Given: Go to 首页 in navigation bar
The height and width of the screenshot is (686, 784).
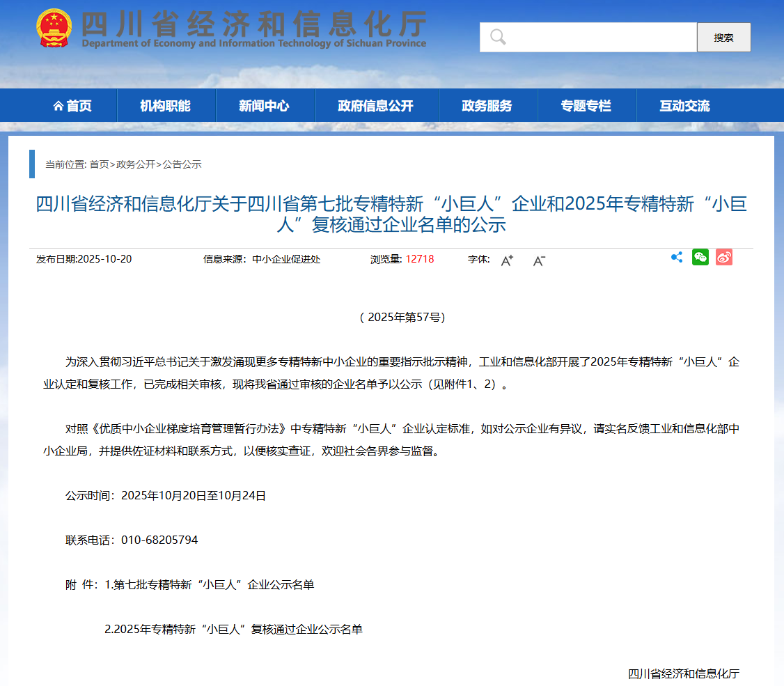Looking at the screenshot, I should [x=72, y=106].
